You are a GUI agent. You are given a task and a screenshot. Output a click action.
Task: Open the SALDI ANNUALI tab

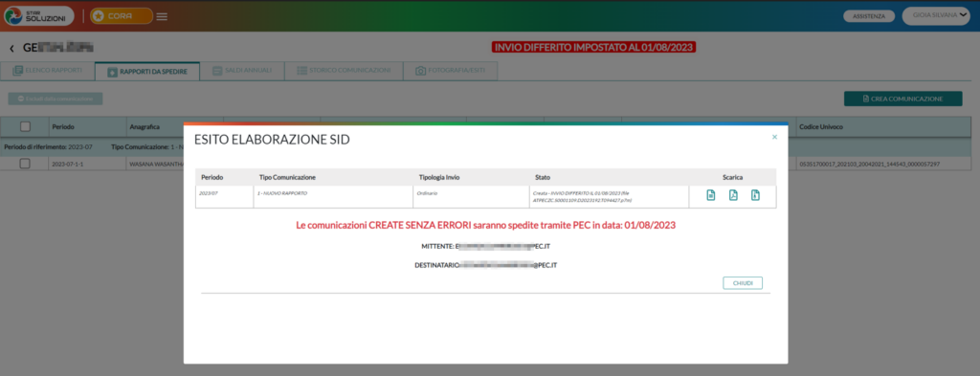[242, 71]
